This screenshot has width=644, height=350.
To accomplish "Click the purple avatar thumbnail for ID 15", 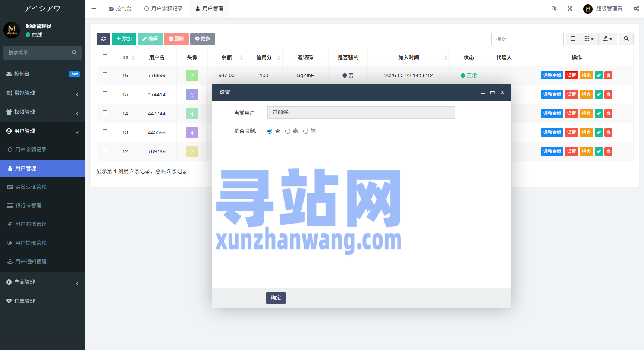I will tap(192, 94).
